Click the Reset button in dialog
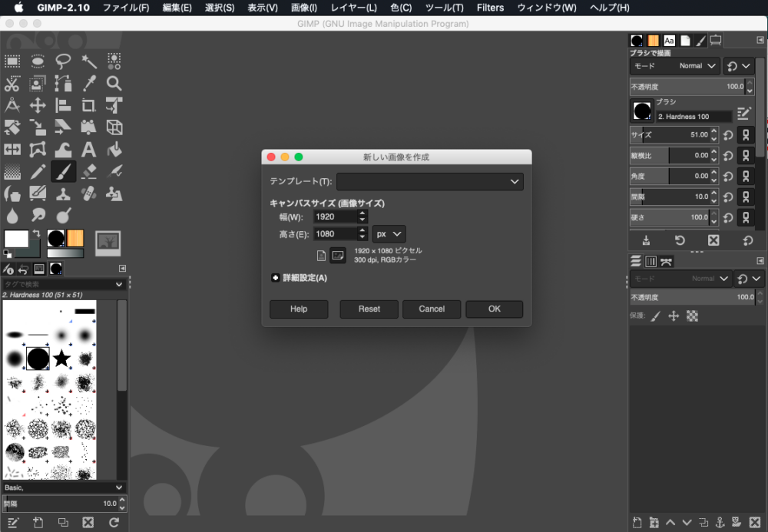Image resolution: width=768 pixels, height=532 pixels. (x=369, y=309)
